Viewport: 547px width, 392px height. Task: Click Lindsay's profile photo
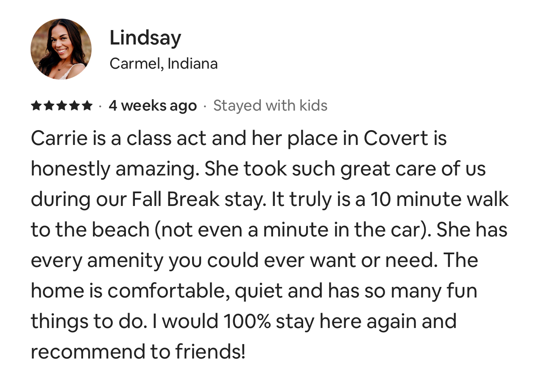61,49
